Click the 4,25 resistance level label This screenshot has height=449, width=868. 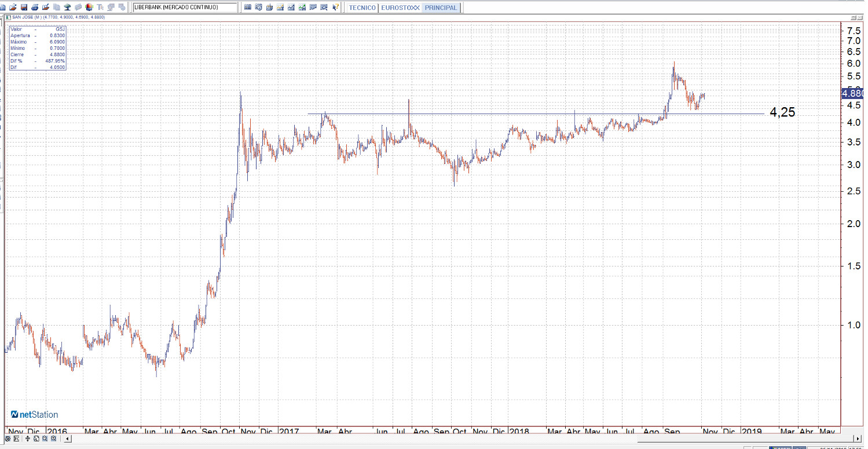tap(782, 113)
